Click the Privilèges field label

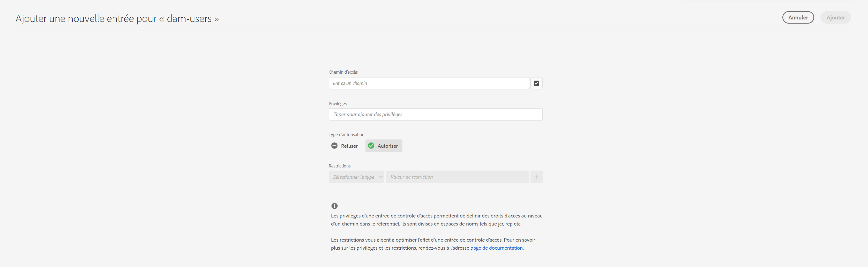pyautogui.click(x=338, y=104)
